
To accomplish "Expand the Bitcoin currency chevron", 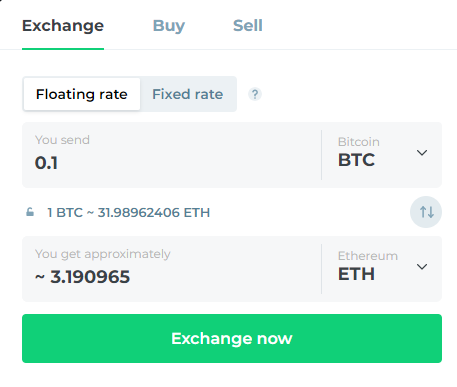I will pyautogui.click(x=422, y=153).
